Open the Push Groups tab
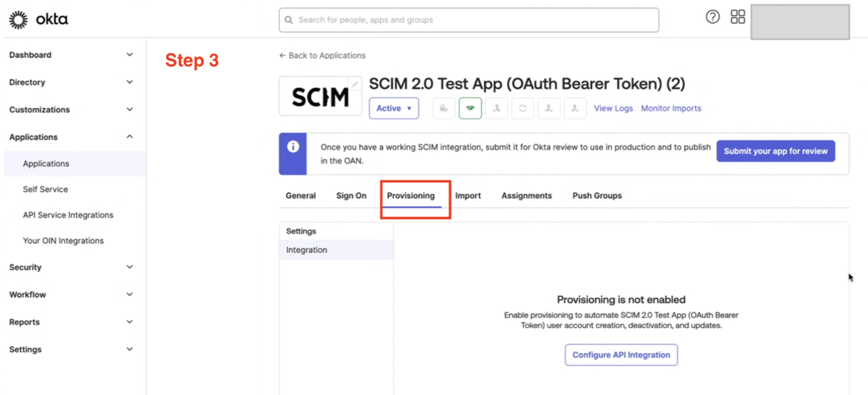Viewport: 868px width, 395px height. tap(597, 196)
